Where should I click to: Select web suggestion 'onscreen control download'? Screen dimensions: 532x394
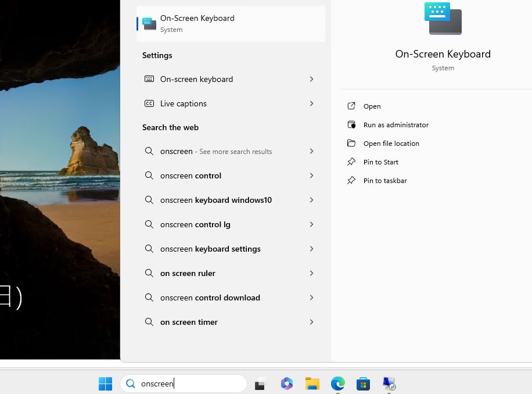click(231, 298)
